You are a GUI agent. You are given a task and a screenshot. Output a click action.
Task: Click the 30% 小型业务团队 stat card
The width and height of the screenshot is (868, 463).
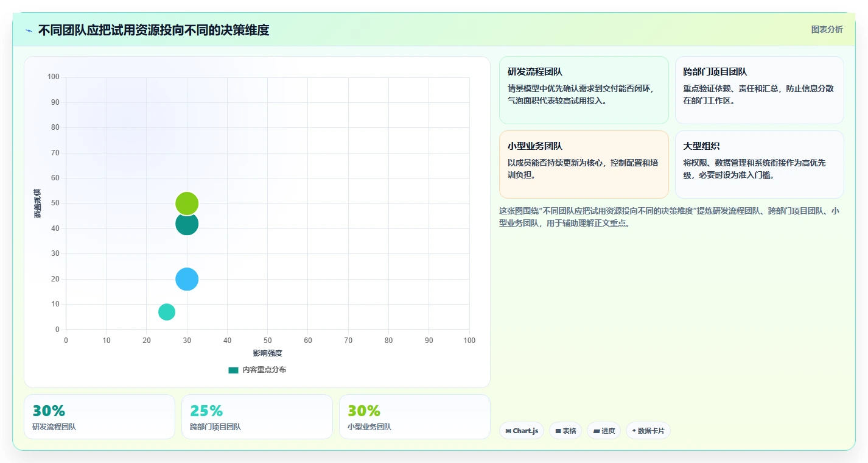coord(415,417)
